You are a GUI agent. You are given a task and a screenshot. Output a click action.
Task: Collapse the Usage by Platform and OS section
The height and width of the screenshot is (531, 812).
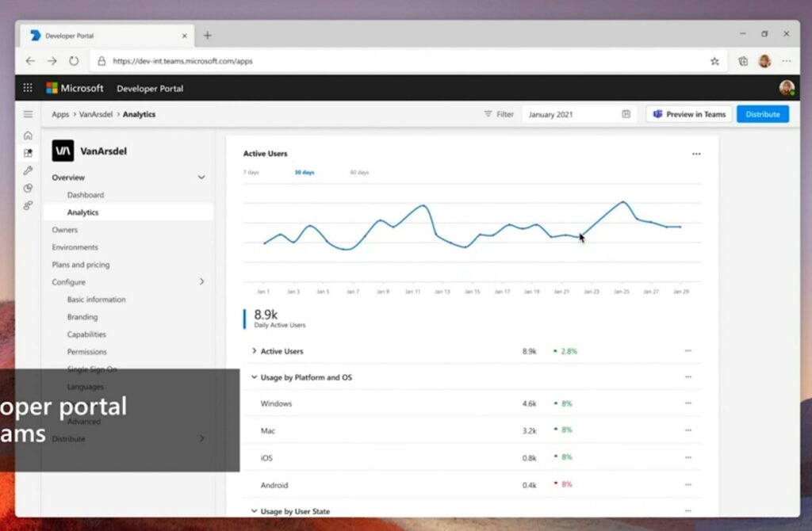click(x=255, y=377)
